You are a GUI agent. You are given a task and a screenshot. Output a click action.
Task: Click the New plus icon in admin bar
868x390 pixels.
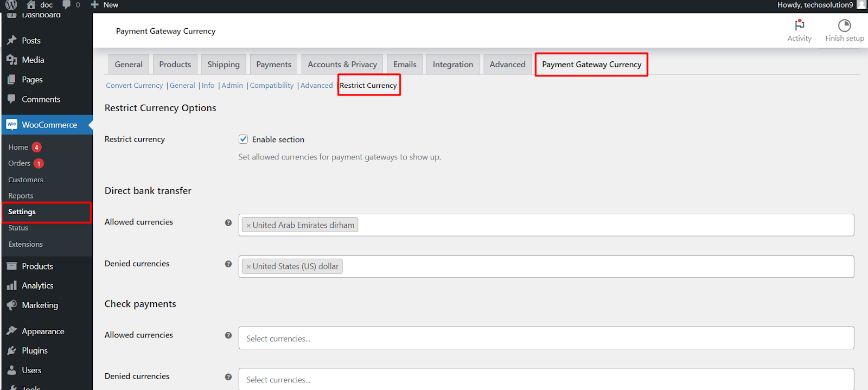point(94,5)
